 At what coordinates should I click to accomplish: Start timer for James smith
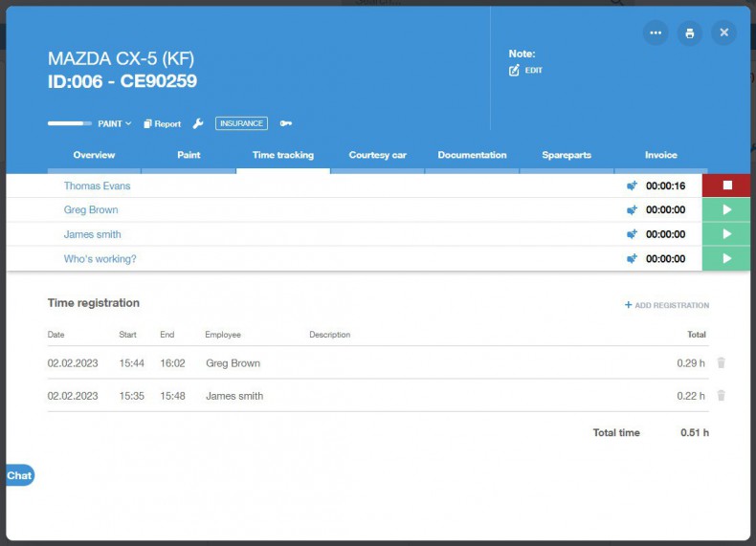click(x=726, y=234)
